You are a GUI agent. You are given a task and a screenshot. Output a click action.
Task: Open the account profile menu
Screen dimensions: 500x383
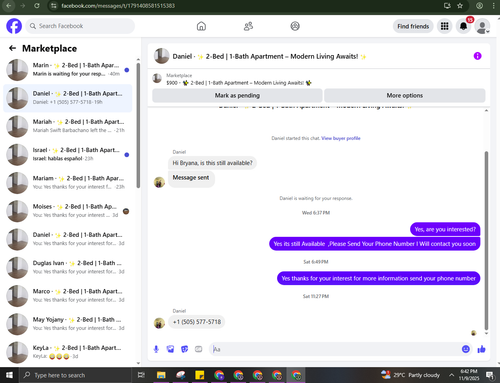[x=482, y=26]
